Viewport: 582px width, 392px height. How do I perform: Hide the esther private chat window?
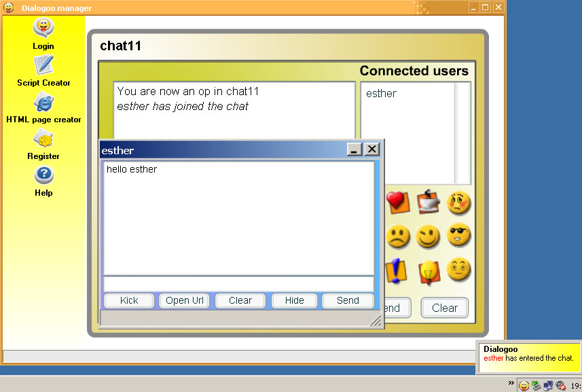pyautogui.click(x=295, y=300)
